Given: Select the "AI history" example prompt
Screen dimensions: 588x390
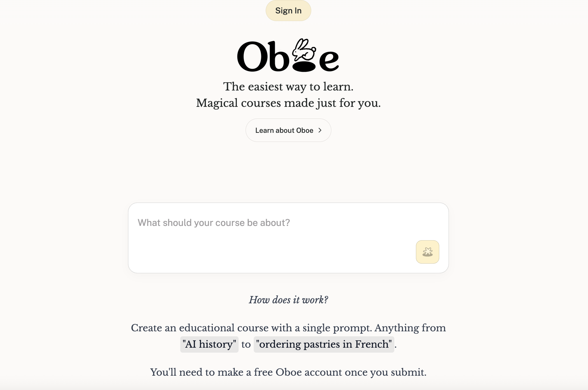Looking at the screenshot, I should pos(209,344).
